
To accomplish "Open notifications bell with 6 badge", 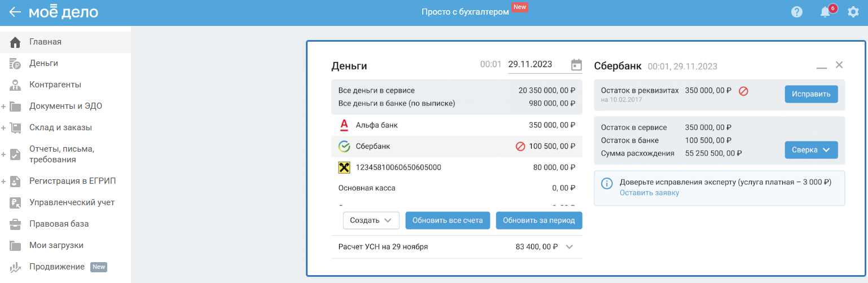I will click(826, 12).
